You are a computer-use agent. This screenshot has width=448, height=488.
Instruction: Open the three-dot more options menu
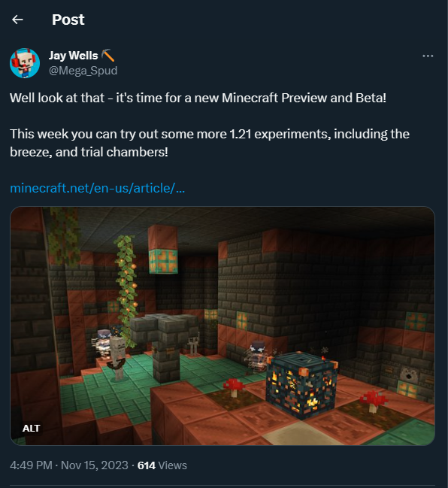point(428,56)
